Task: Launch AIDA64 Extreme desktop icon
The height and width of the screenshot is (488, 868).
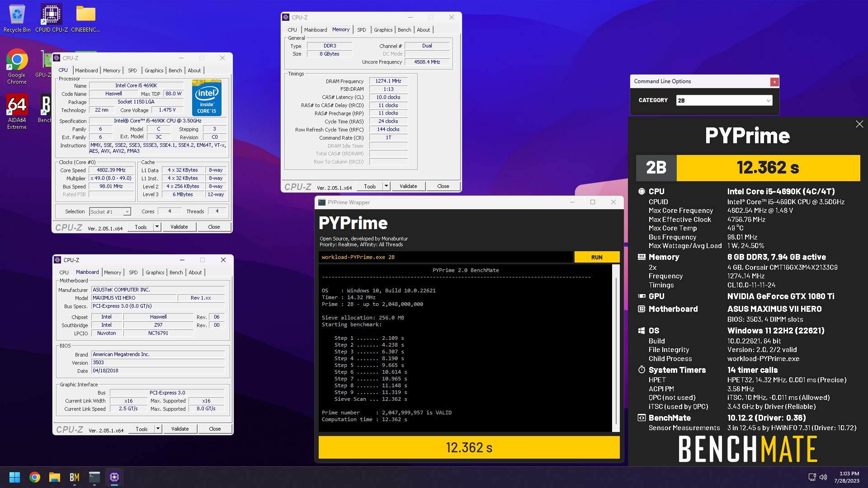Action: pyautogui.click(x=17, y=112)
